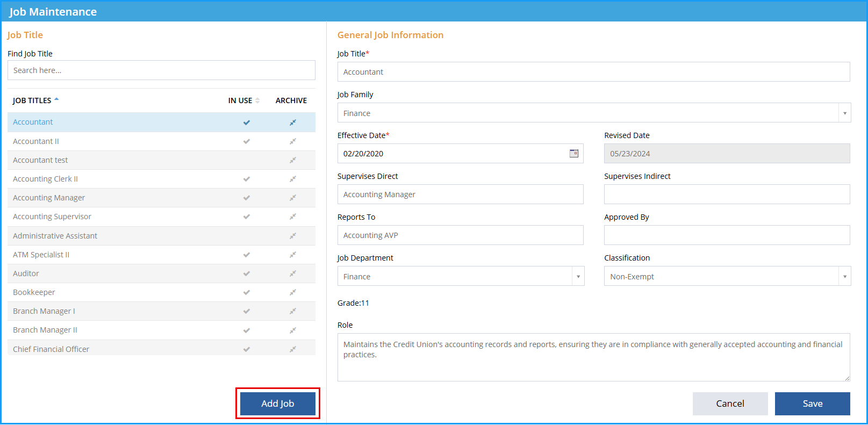Archive the Bookkeeper job title
This screenshot has width=868, height=425.
293,292
